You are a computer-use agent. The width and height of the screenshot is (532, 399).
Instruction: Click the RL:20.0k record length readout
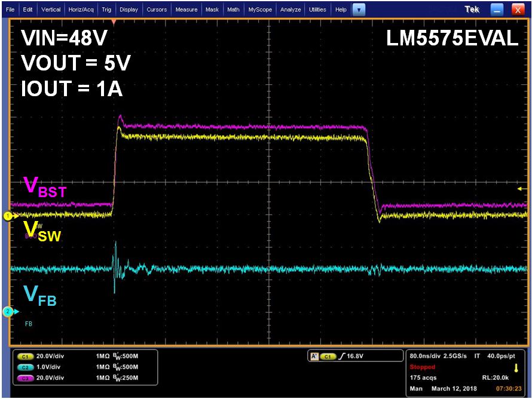[x=496, y=377]
